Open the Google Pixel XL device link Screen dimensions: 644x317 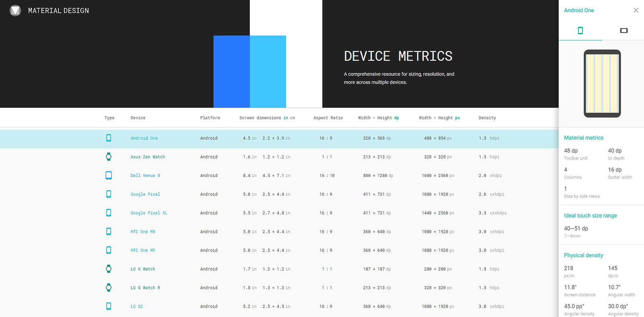149,213
